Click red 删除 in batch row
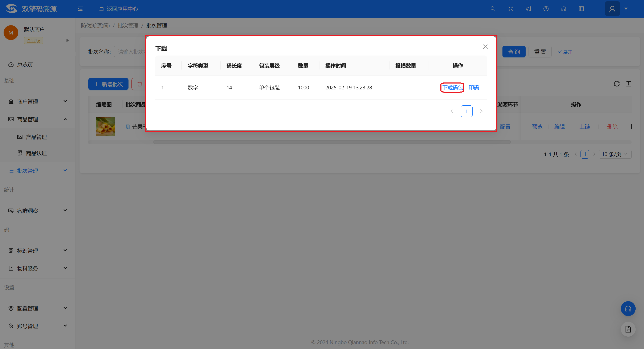 tap(612, 127)
